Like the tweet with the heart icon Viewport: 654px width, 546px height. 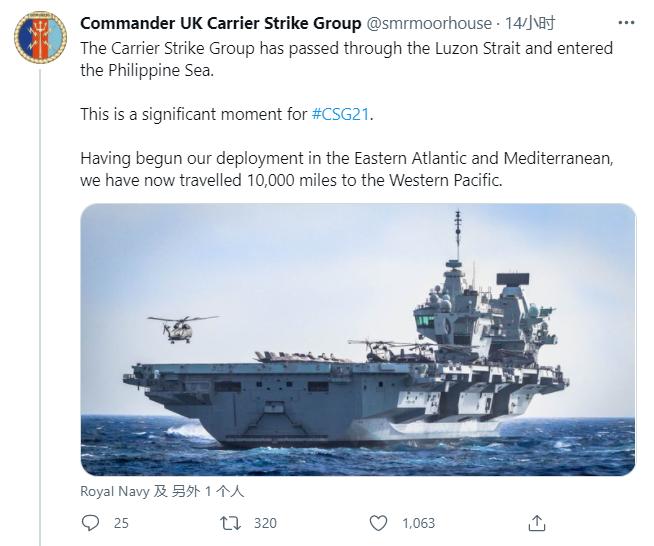378,523
